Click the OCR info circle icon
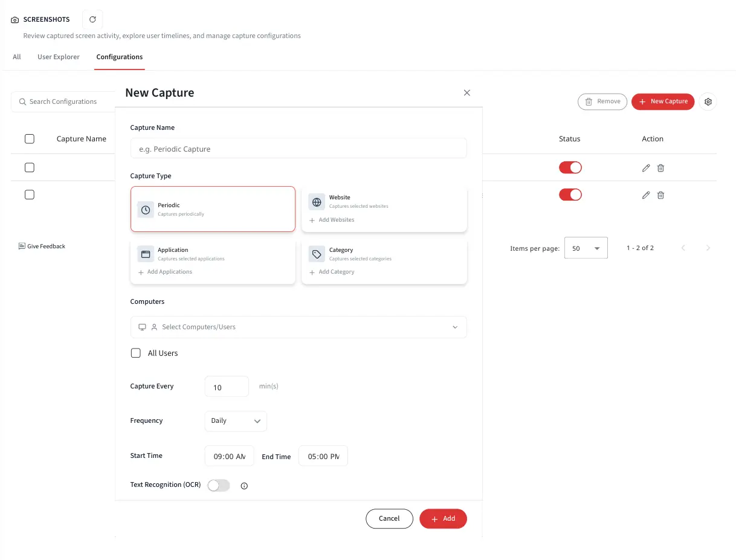 click(244, 486)
